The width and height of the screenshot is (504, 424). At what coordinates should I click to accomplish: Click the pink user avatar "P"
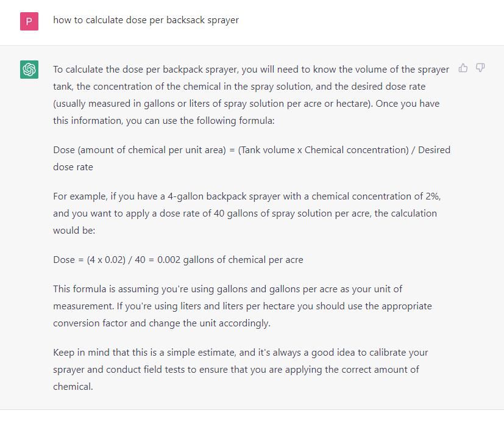tap(29, 21)
